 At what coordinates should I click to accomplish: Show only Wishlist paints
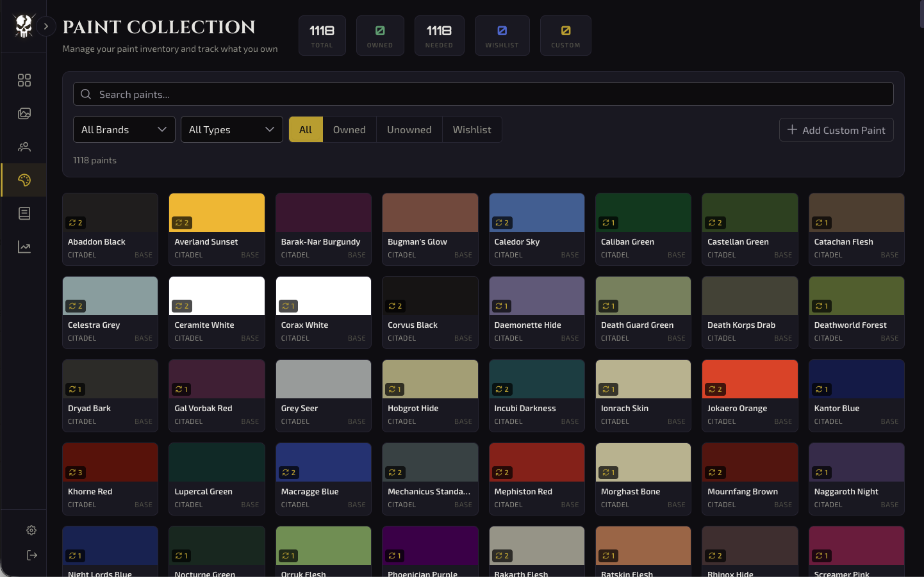[472, 129]
